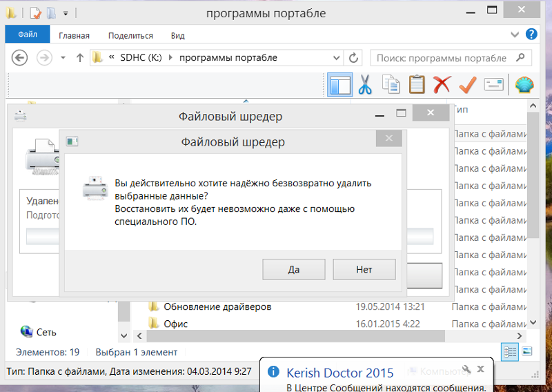
Task: Minimize the rear Файловый шредер window
Action: (x=379, y=115)
